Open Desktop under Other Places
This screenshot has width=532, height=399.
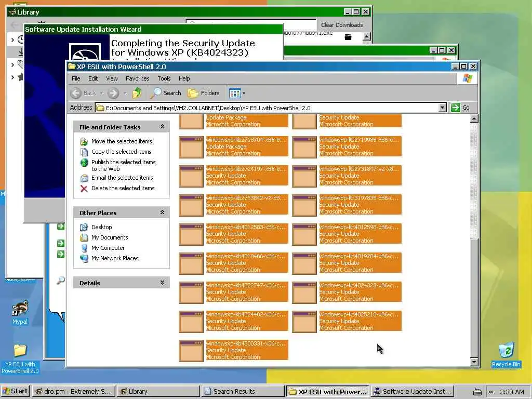[x=101, y=227]
